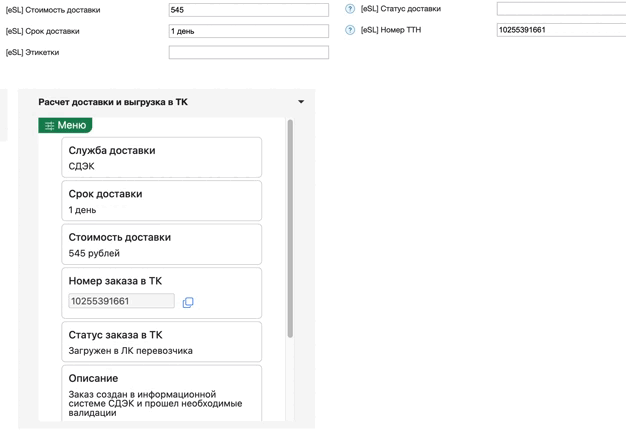Click the Заказ создан description text
Screen dimensions: 626x430
[x=155, y=403]
